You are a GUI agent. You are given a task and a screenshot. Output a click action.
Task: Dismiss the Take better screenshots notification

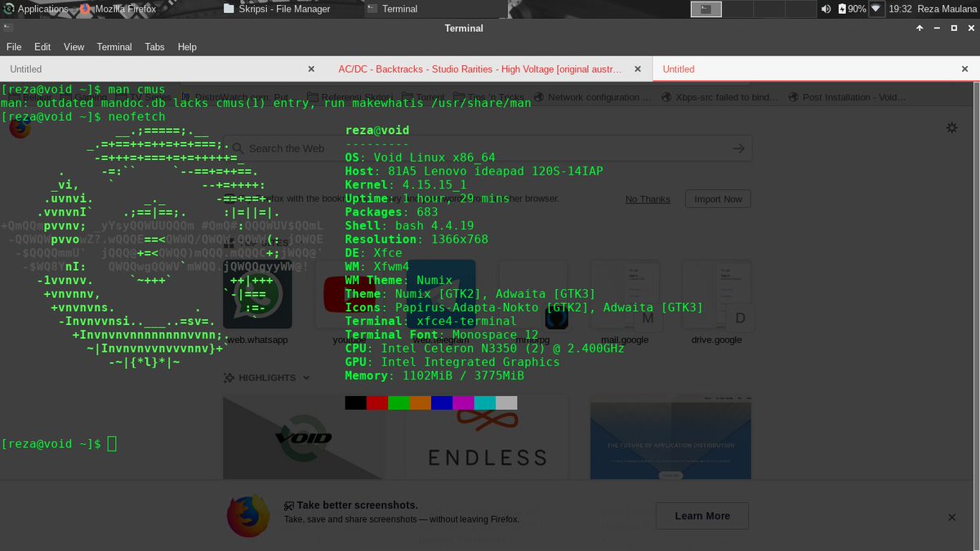(951, 518)
